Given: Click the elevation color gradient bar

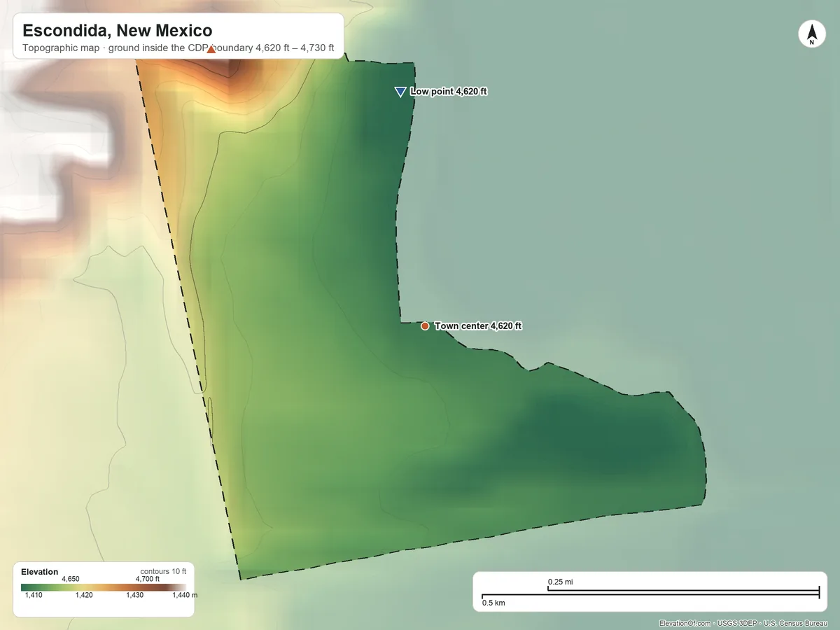Looking at the screenshot, I should (104, 587).
